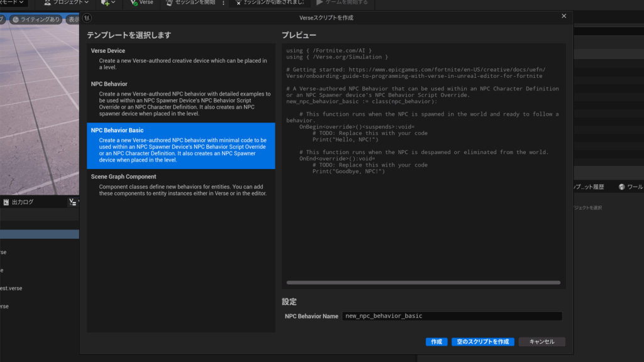Select the NPC Behavior template
Viewport: 644px width, 362px height.
tap(180, 99)
